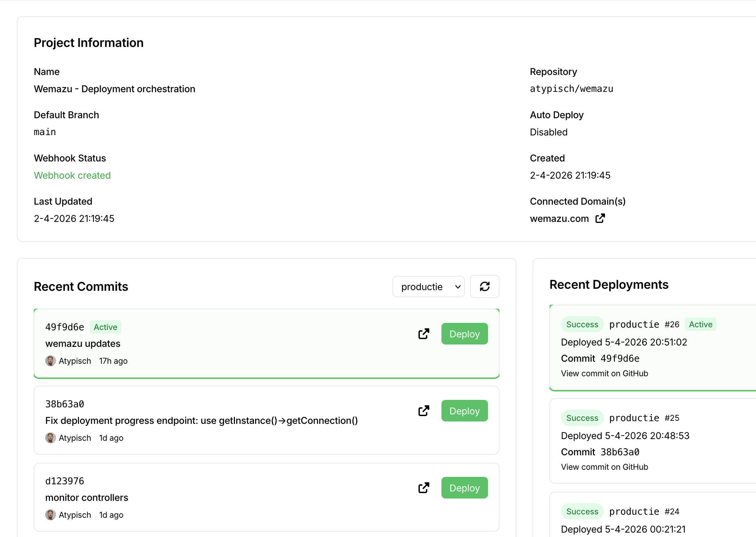Screen dimensions: 756x537
Task: Click the wemazu.com connected domain
Action: pos(559,218)
